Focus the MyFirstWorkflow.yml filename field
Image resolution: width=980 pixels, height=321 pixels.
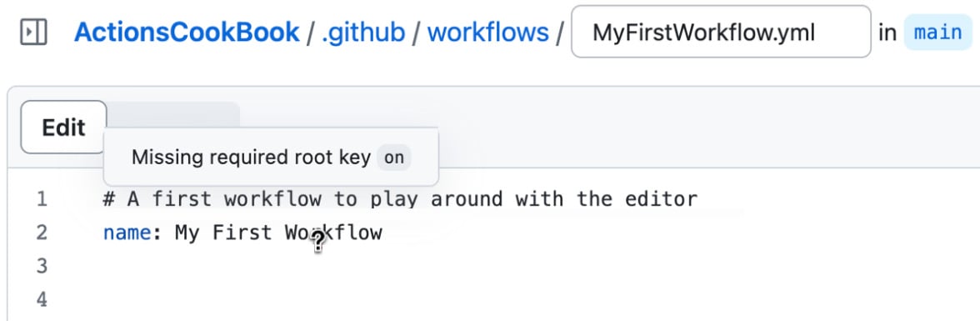(721, 32)
